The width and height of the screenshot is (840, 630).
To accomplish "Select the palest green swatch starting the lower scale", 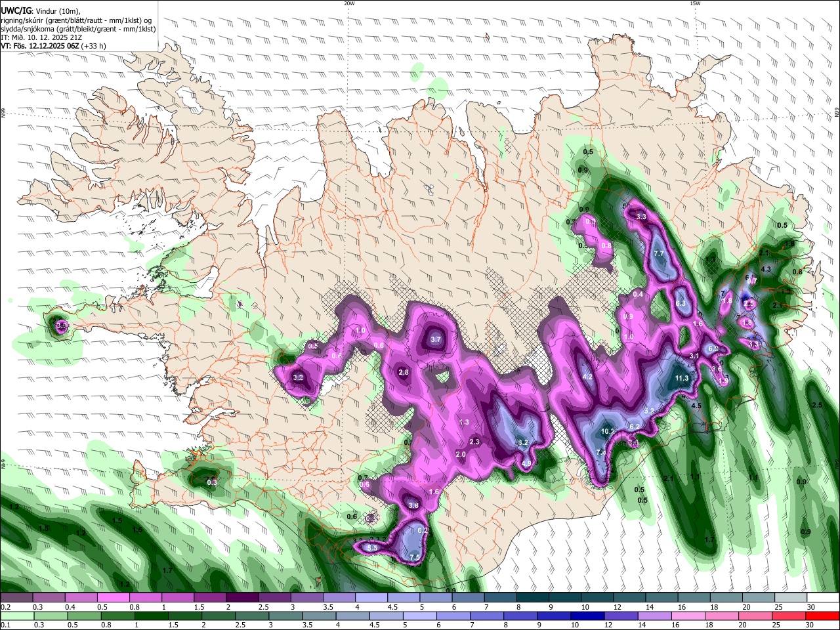I will [x=16, y=616].
